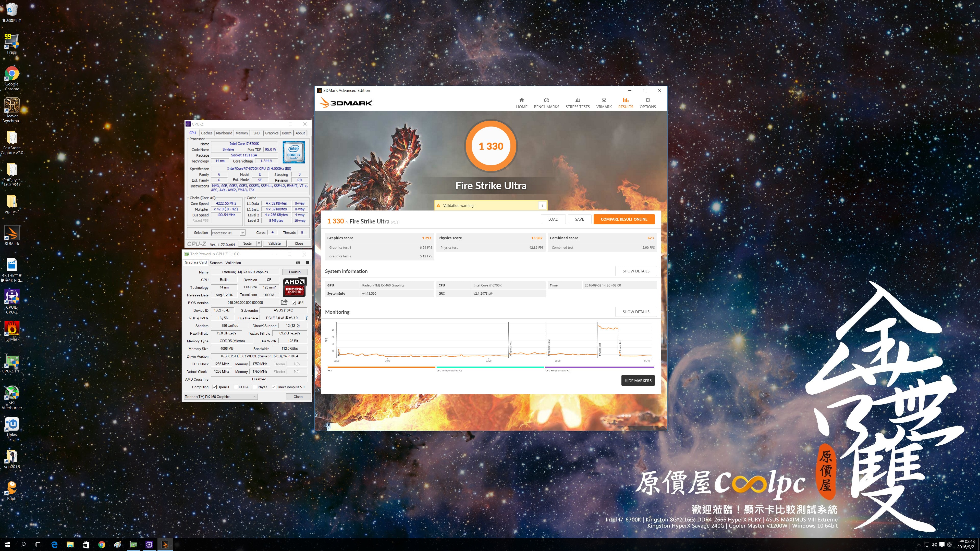
Task: Open the GPU-Z hamburger menu
Action: [307, 263]
